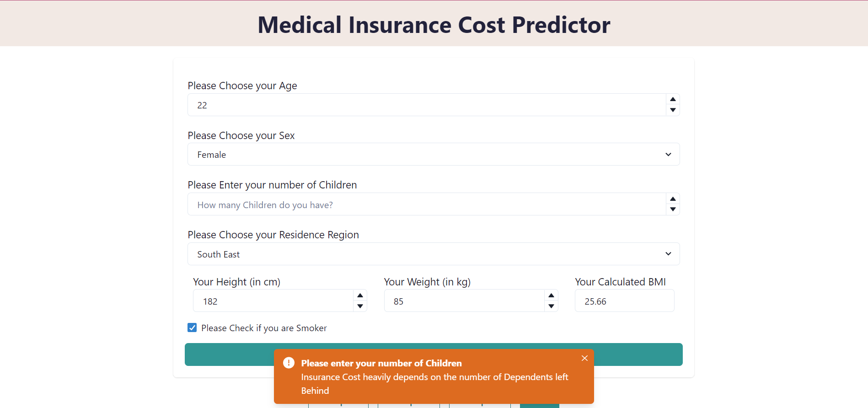Image resolution: width=868 pixels, height=408 pixels.
Task: Decrement Weight using the stepper down arrow
Action: [551, 306]
